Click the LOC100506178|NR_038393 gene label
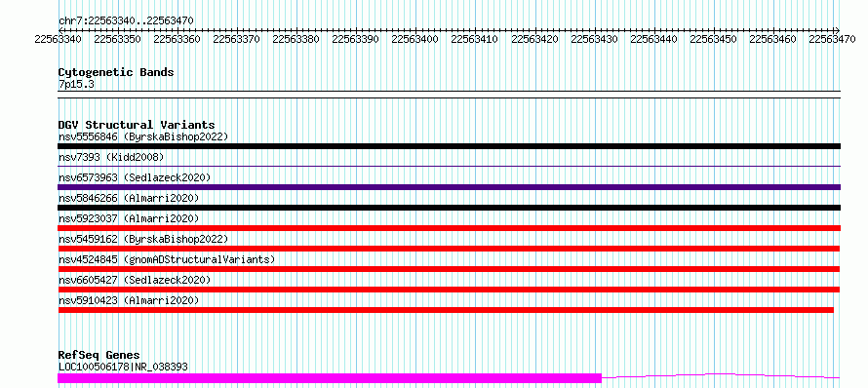868x388 pixels. tap(123, 367)
